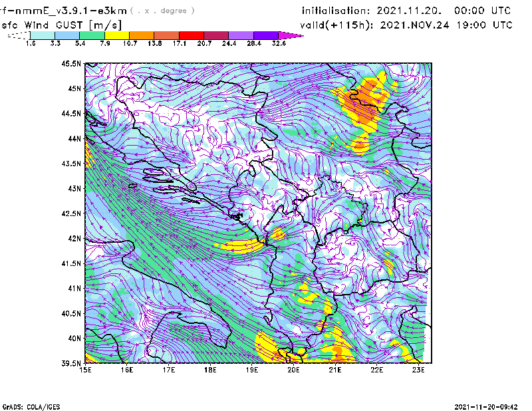Click longitude label 16E

click(127, 370)
